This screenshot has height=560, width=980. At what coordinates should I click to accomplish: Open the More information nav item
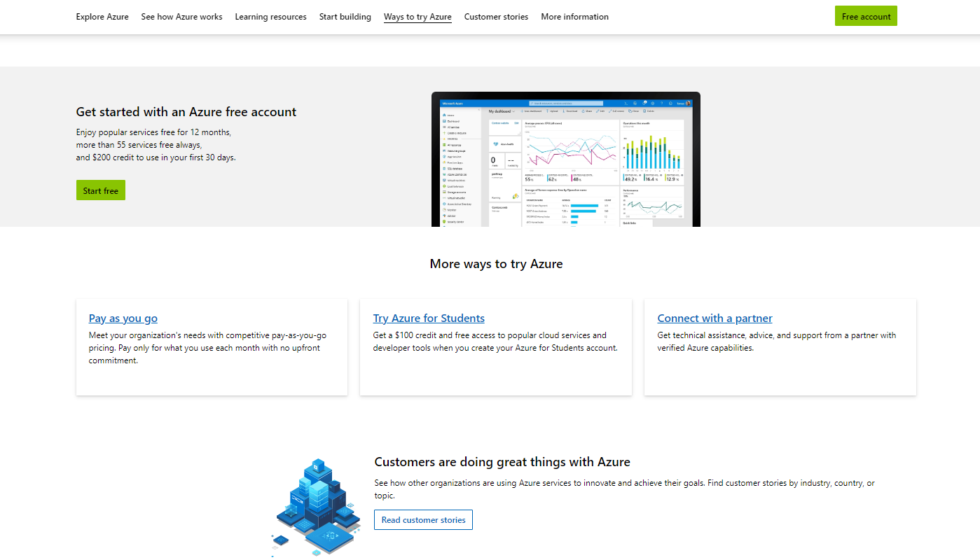point(574,17)
